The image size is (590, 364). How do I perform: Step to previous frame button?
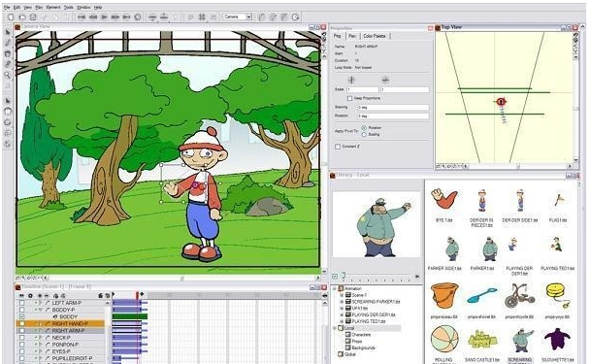(93, 17)
